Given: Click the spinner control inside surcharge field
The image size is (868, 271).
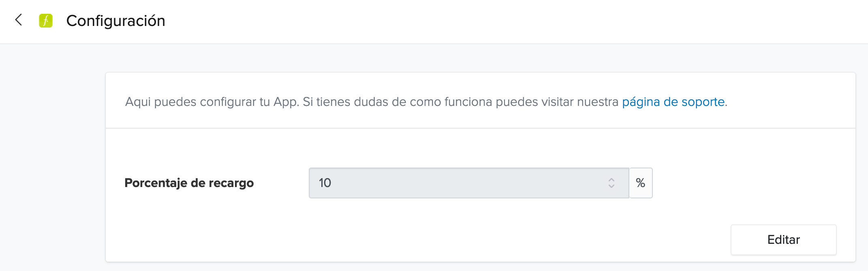Looking at the screenshot, I should point(611,183).
